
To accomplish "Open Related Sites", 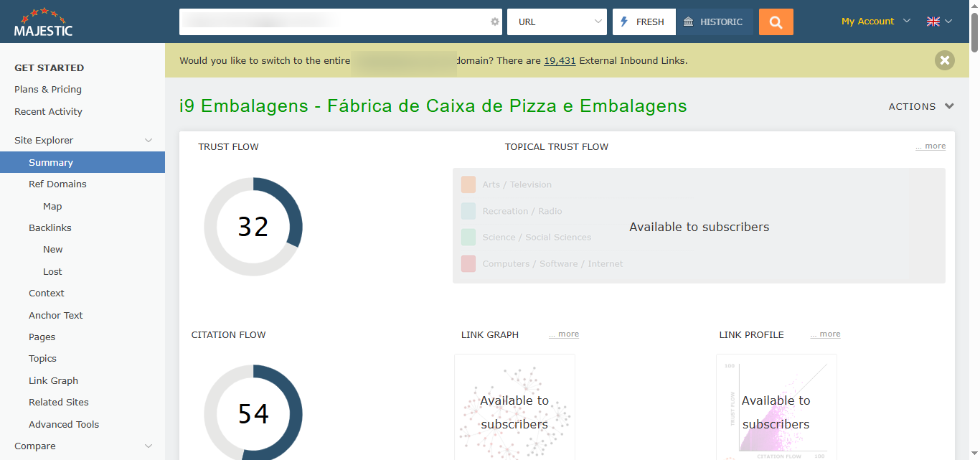I will pos(59,403).
